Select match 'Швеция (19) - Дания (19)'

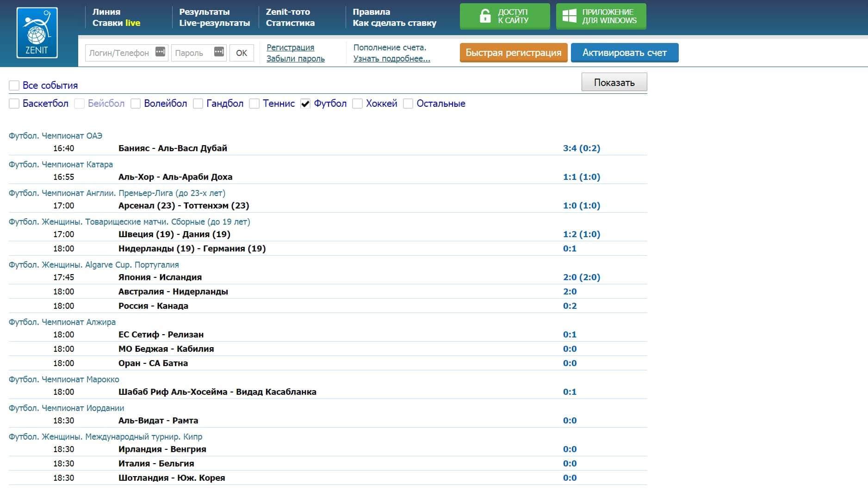pyautogui.click(x=174, y=234)
